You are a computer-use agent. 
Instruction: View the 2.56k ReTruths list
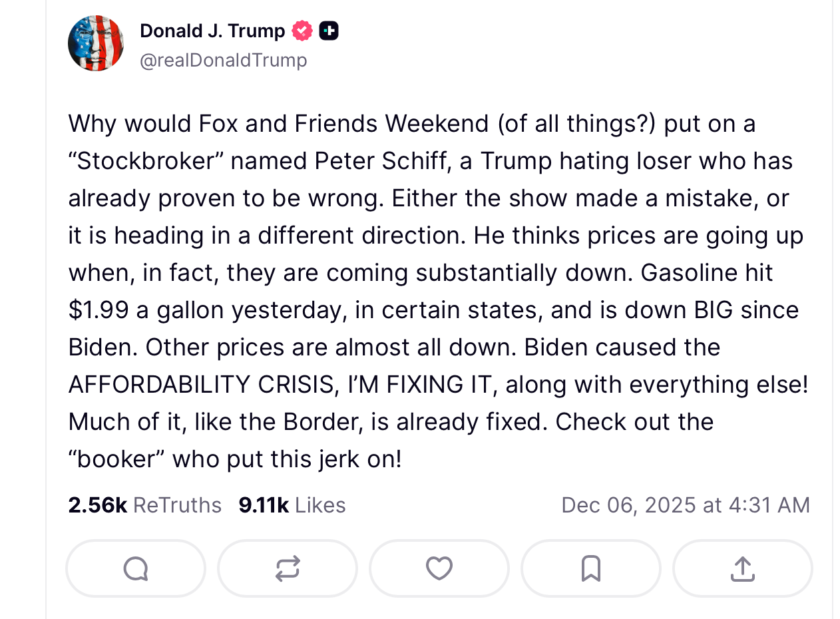tap(144, 505)
